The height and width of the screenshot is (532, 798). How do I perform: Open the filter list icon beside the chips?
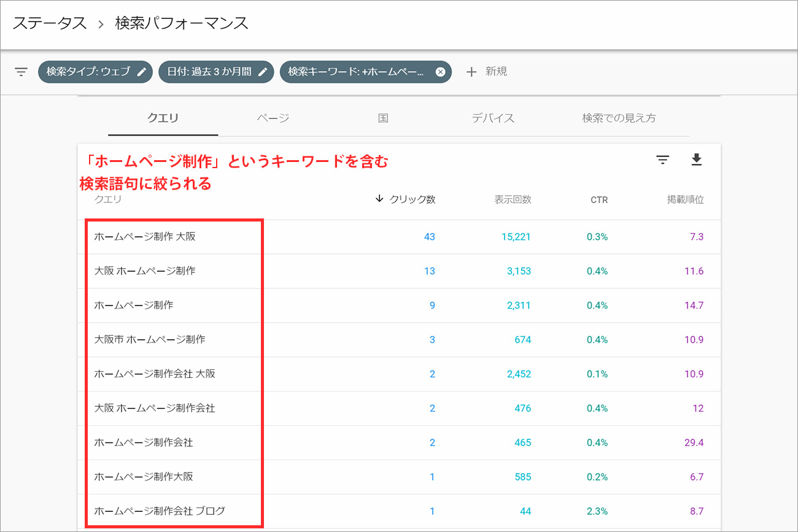coord(21,72)
